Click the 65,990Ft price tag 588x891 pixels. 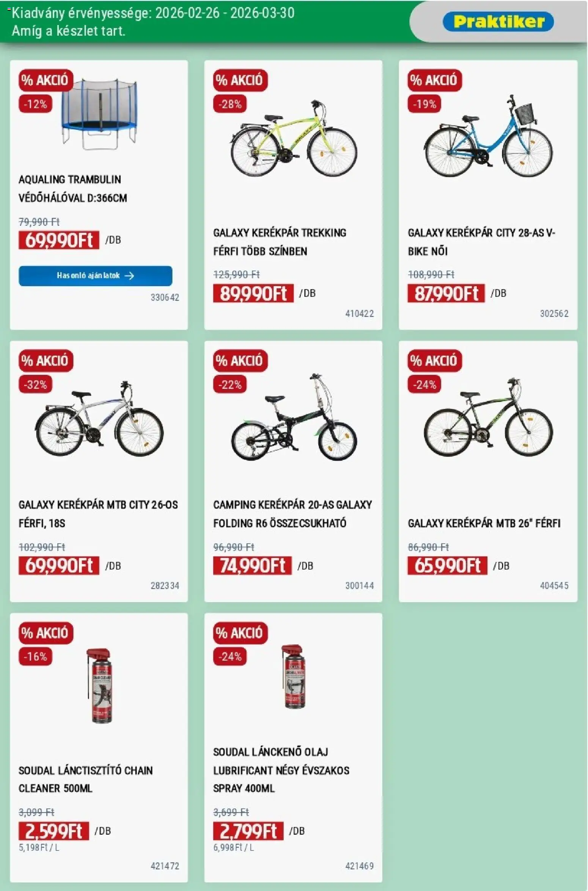coord(447,566)
